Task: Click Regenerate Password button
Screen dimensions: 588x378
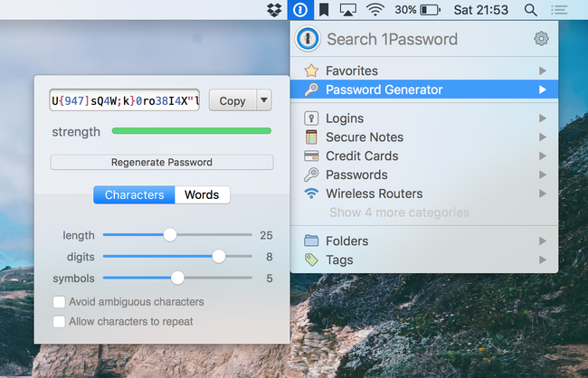Action: 162,163
